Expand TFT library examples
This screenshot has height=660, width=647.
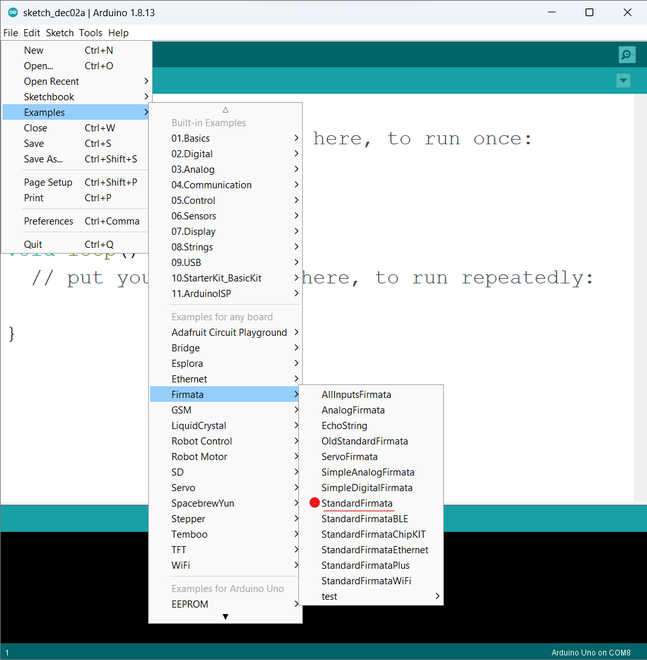225,550
